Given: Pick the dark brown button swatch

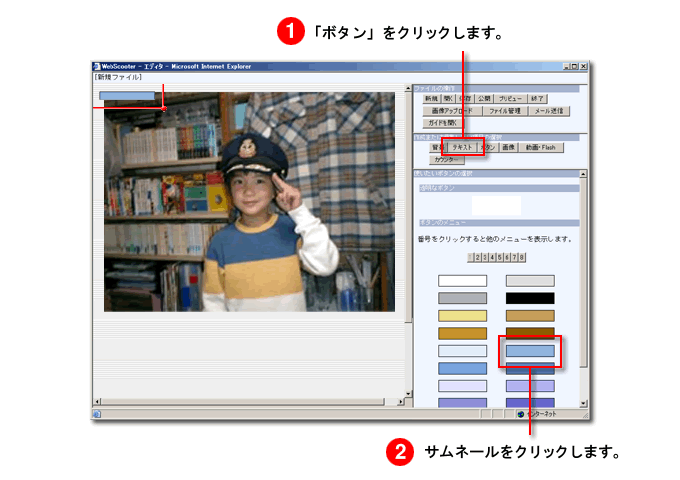Looking at the screenshot, I should (530, 333).
